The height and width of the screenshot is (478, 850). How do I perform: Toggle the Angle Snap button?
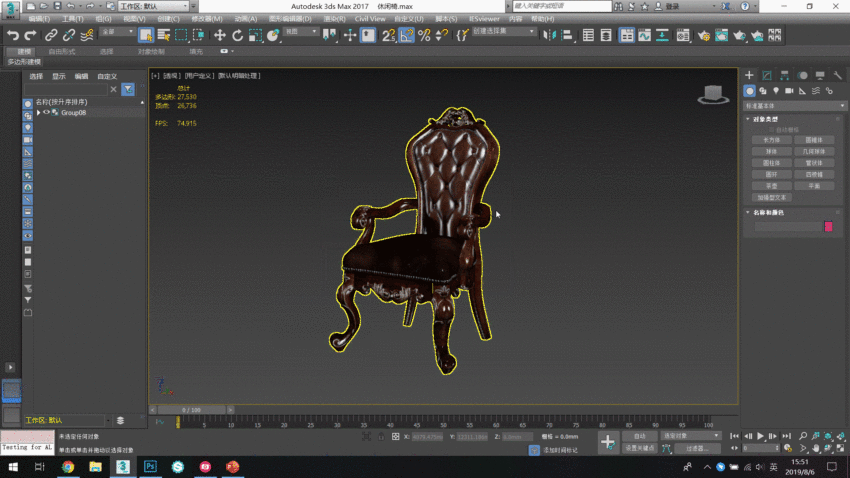(x=407, y=35)
